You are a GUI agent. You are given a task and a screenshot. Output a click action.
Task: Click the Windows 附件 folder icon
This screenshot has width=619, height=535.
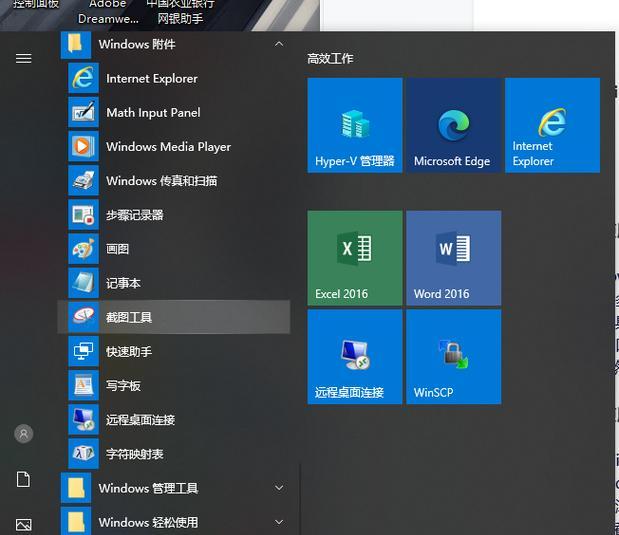pyautogui.click(x=76, y=44)
